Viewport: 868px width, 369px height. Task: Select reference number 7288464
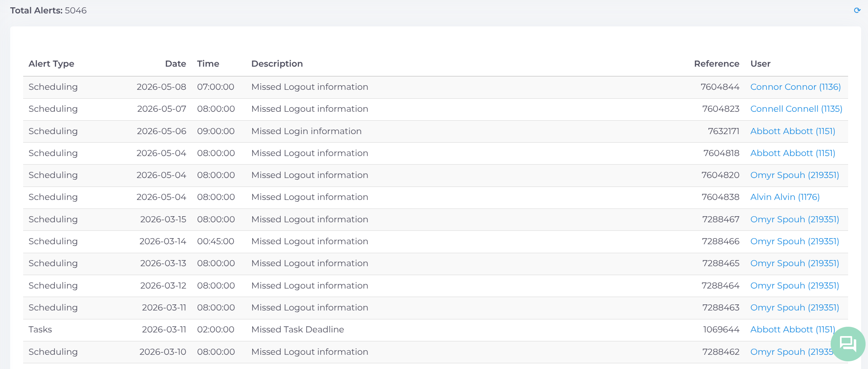tap(721, 286)
